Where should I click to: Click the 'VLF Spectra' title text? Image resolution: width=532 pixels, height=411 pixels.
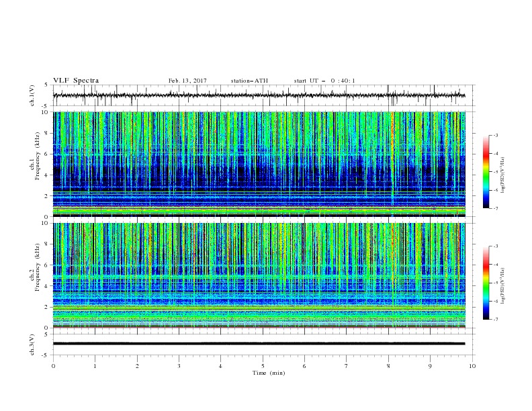coord(76,81)
